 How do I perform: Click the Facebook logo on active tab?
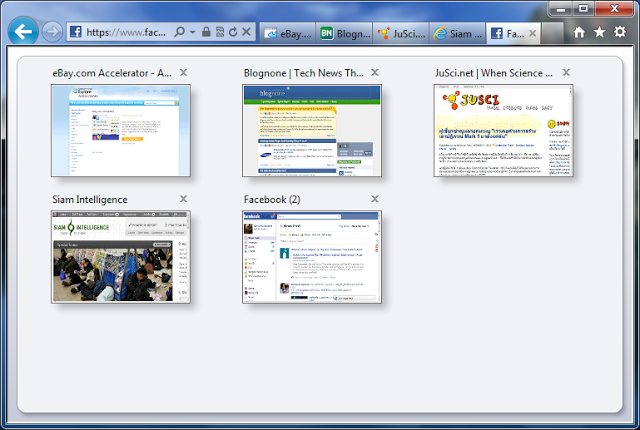(496, 33)
